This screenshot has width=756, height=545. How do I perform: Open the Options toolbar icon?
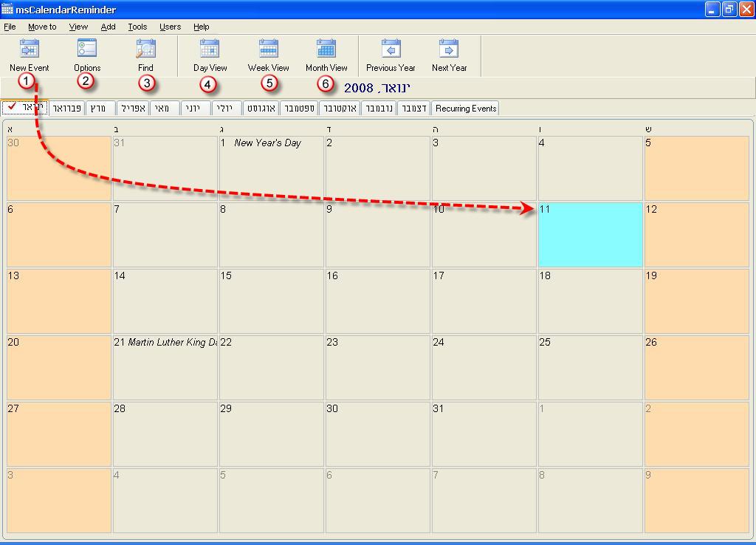(87, 49)
